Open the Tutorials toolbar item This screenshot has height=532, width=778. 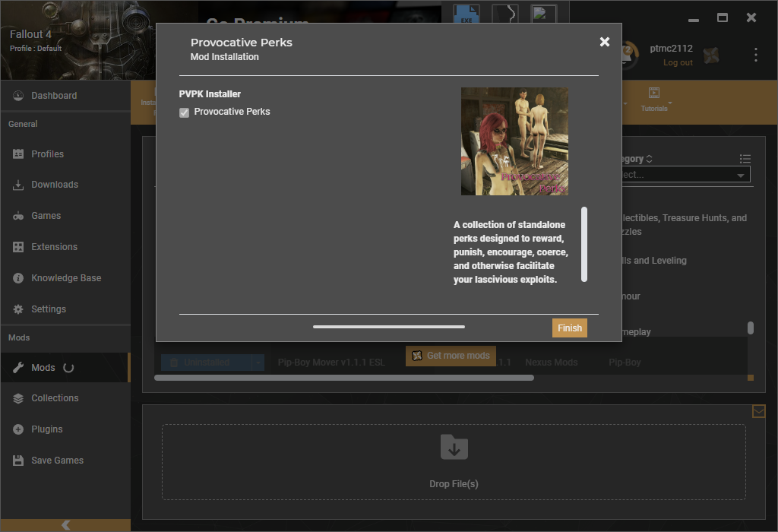[654, 100]
